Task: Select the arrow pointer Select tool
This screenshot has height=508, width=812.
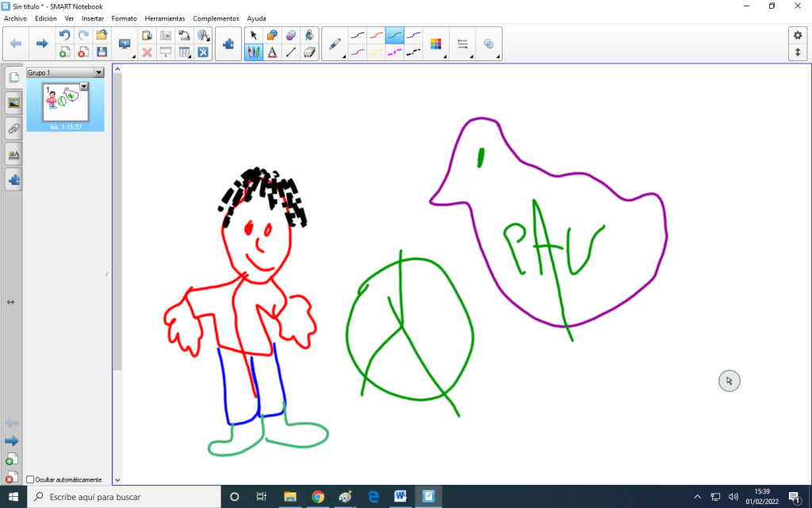Action: point(253,35)
